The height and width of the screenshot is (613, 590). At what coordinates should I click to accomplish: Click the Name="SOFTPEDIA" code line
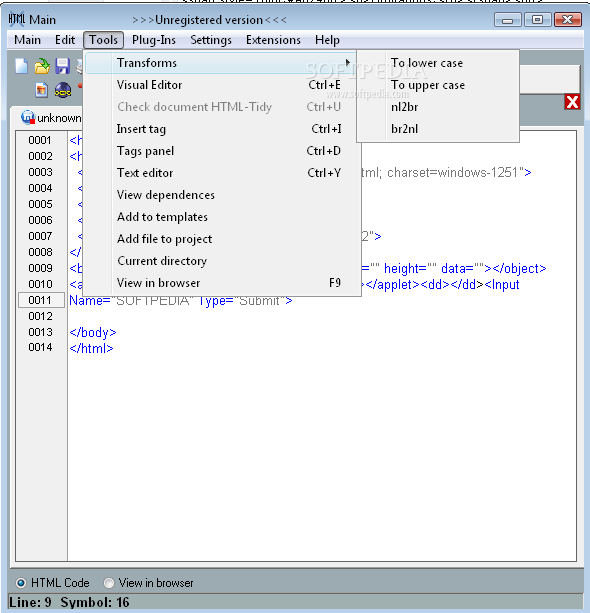click(x=181, y=301)
